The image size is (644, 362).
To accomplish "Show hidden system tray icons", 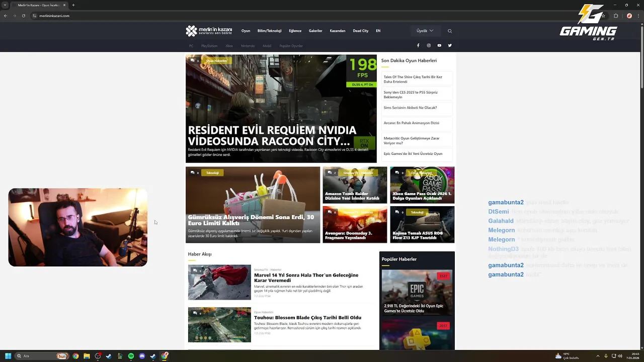I will click(598, 356).
